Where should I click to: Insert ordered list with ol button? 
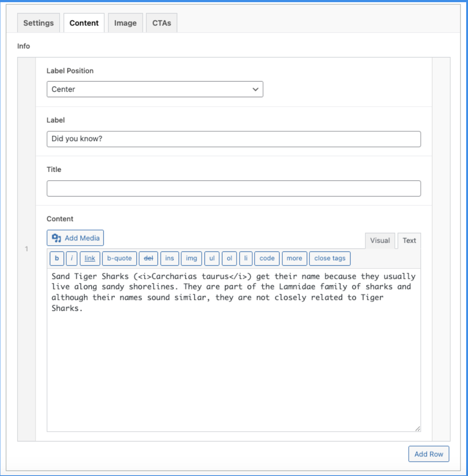pos(229,258)
